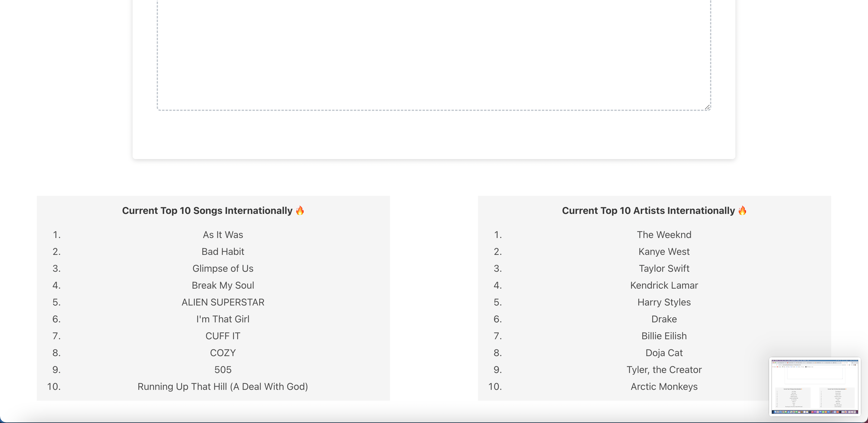
Task: Open Finder from the dock in the preview
Action: 775,412
